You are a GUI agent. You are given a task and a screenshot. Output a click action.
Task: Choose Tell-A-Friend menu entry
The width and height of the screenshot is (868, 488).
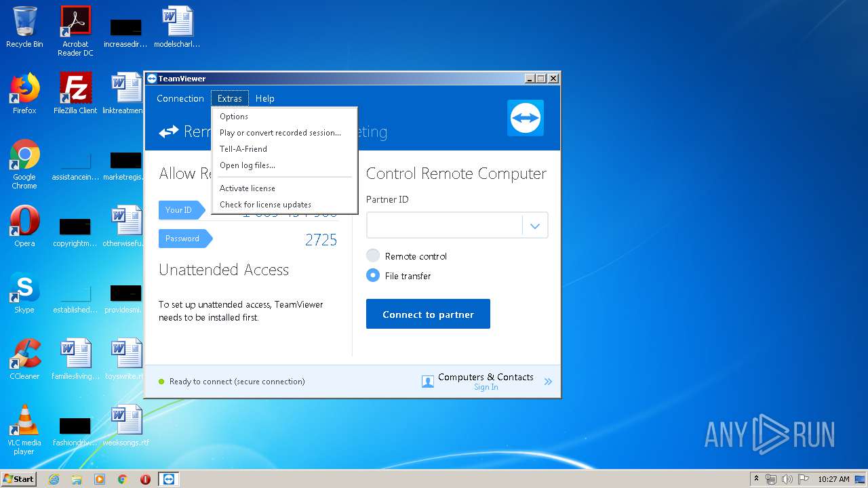point(285,149)
